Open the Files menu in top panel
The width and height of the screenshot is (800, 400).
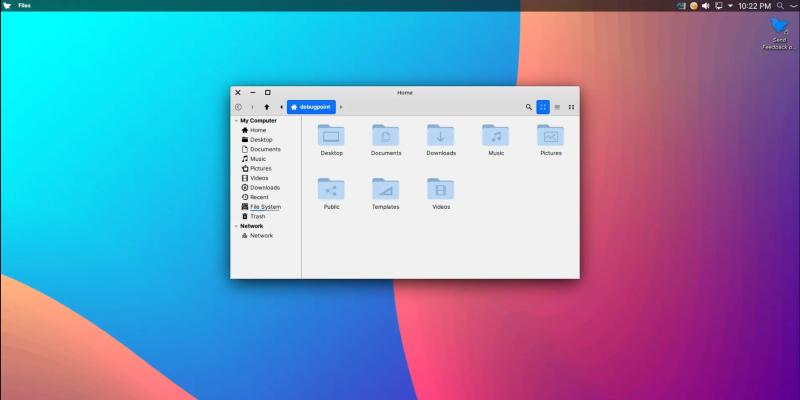(x=24, y=6)
